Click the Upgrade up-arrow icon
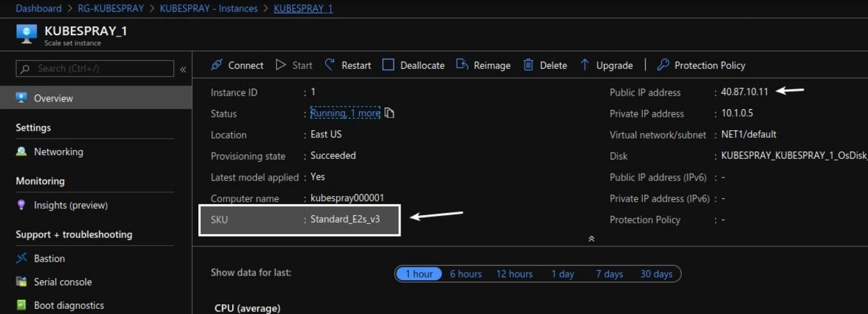868x314 pixels. pos(584,65)
